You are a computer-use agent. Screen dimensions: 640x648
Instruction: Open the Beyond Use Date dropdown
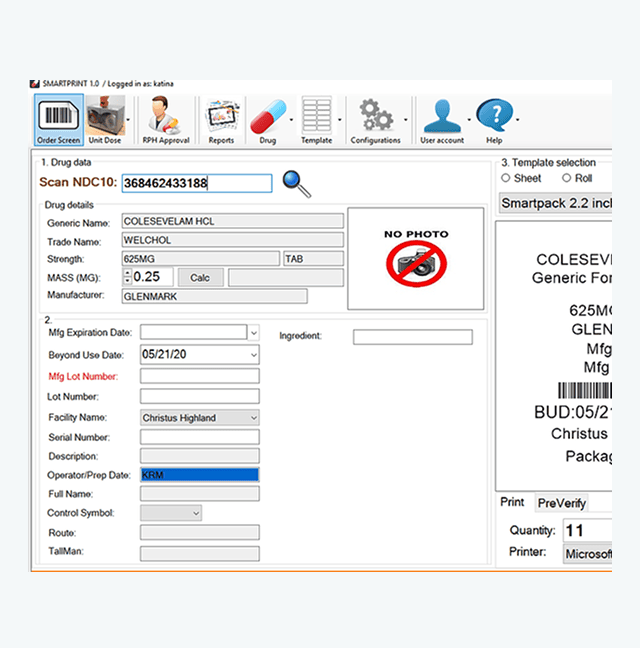pyautogui.click(x=253, y=354)
